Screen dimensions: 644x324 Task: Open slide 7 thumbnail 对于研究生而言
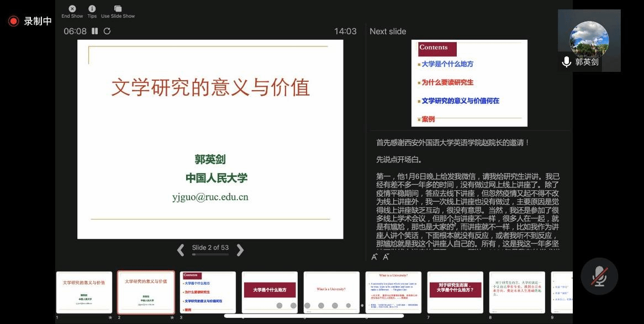pos(455,292)
